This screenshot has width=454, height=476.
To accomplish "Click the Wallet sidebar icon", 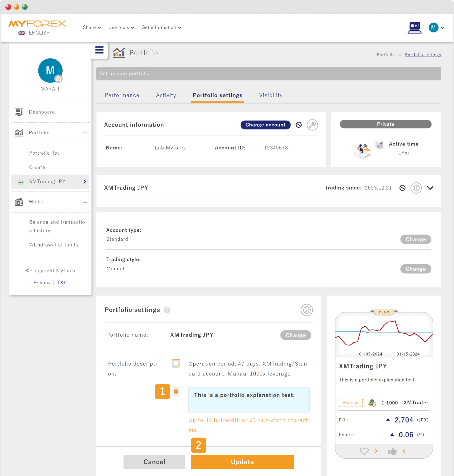I will click(x=19, y=202).
